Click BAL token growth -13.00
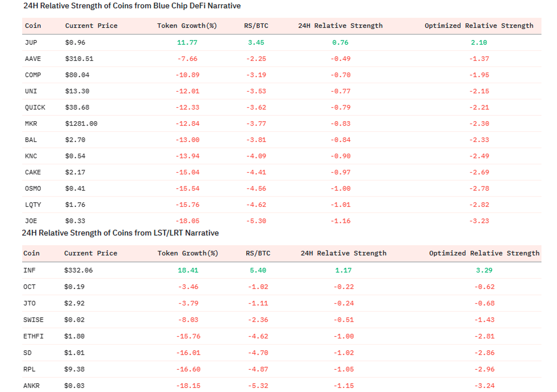The width and height of the screenshot is (557, 392). coord(187,140)
